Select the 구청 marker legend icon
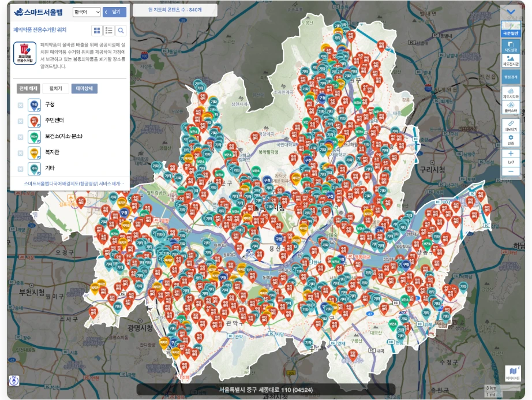532x400 pixels. pyautogui.click(x=34, y=105)
